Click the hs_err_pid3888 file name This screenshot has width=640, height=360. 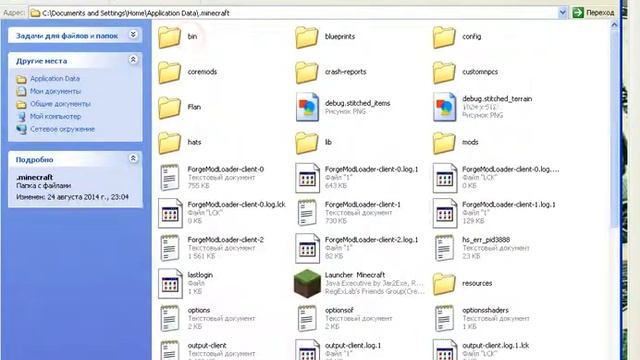tap(486, 240)
